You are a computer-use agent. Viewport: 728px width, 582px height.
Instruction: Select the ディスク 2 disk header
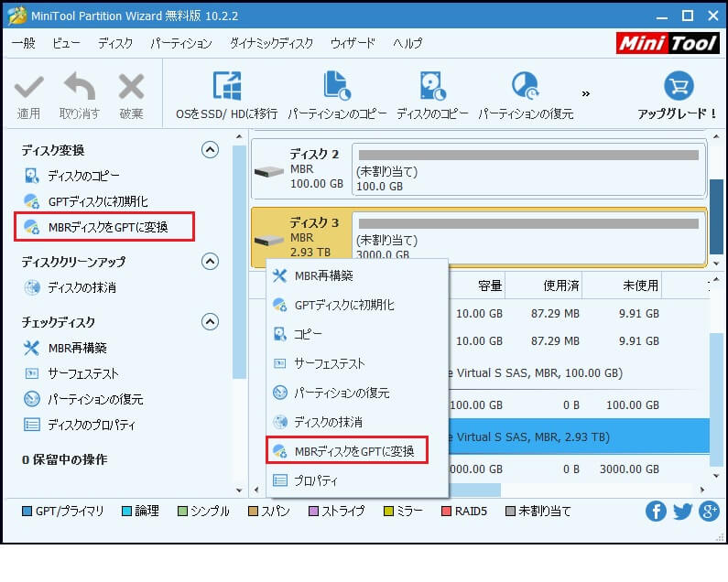point(301,169)
